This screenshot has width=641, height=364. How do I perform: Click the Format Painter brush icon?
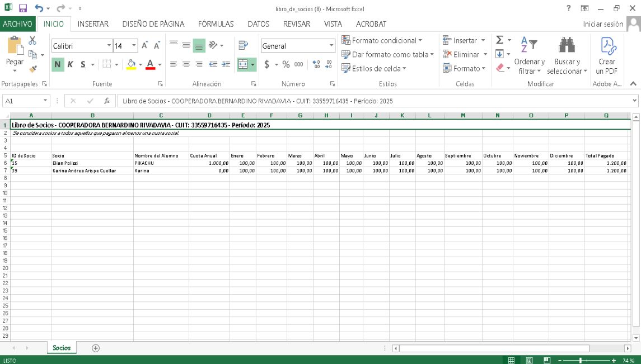tap(32, 69)
